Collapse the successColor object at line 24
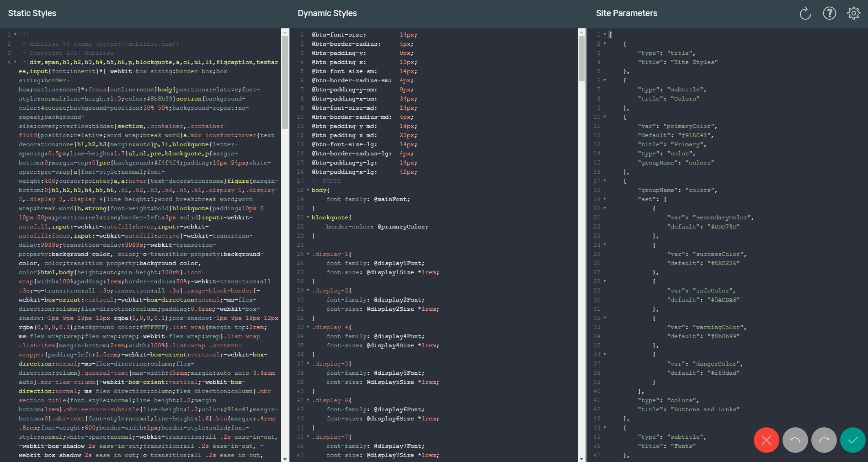868x462 pixels. point(605,244)
